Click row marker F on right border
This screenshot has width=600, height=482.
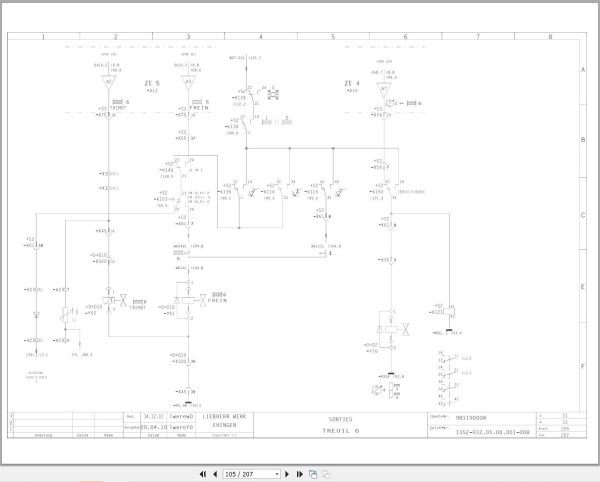583,366
